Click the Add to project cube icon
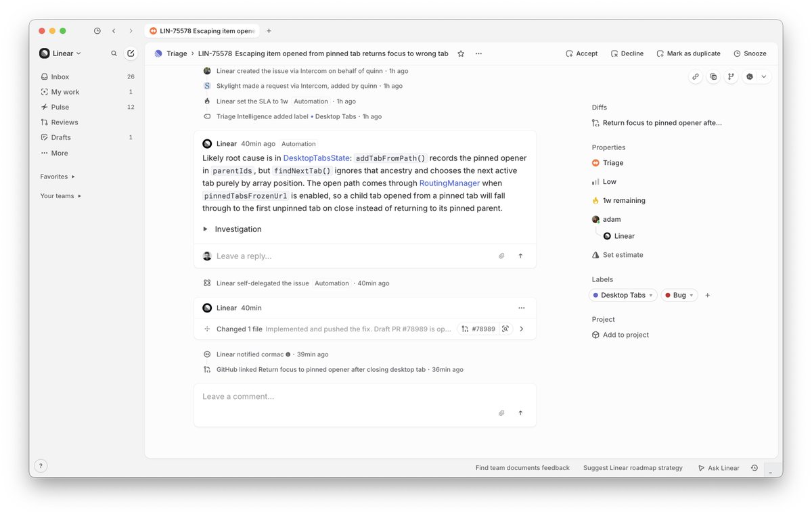 coord(595,335)
